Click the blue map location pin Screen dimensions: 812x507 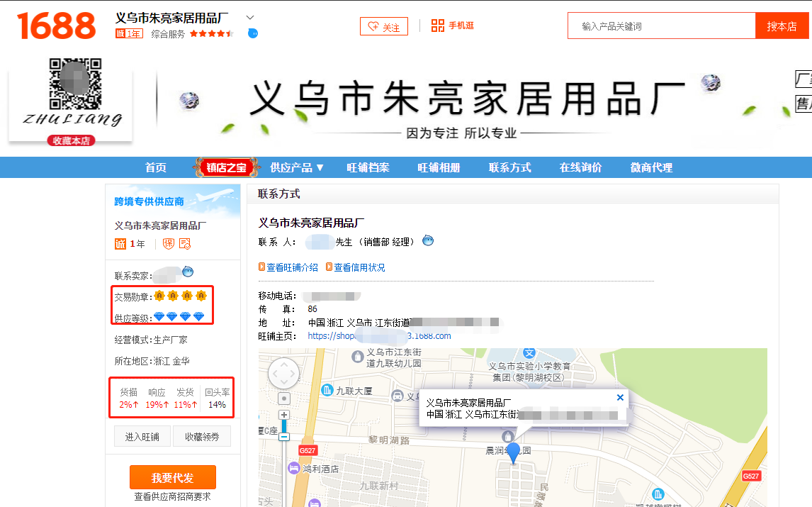click(513, 453)
